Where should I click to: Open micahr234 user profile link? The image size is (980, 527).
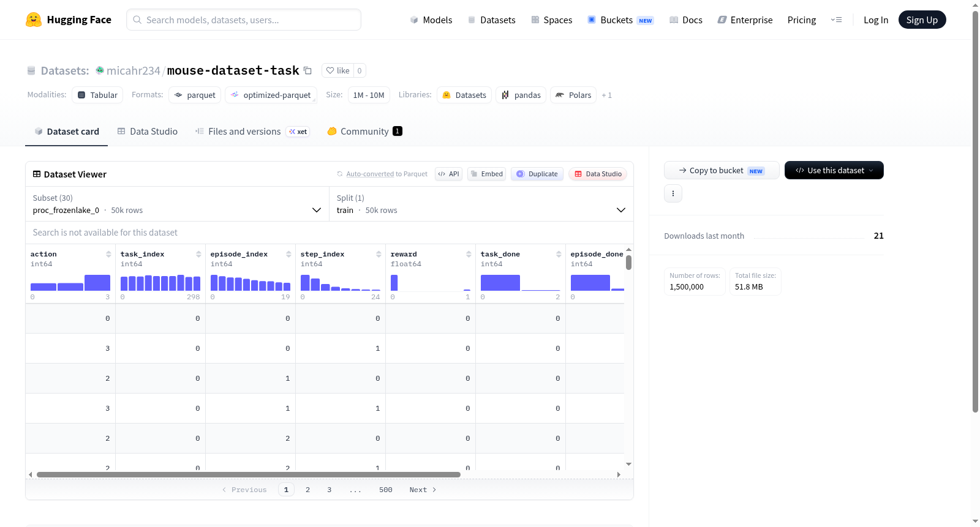coord(133,70)
